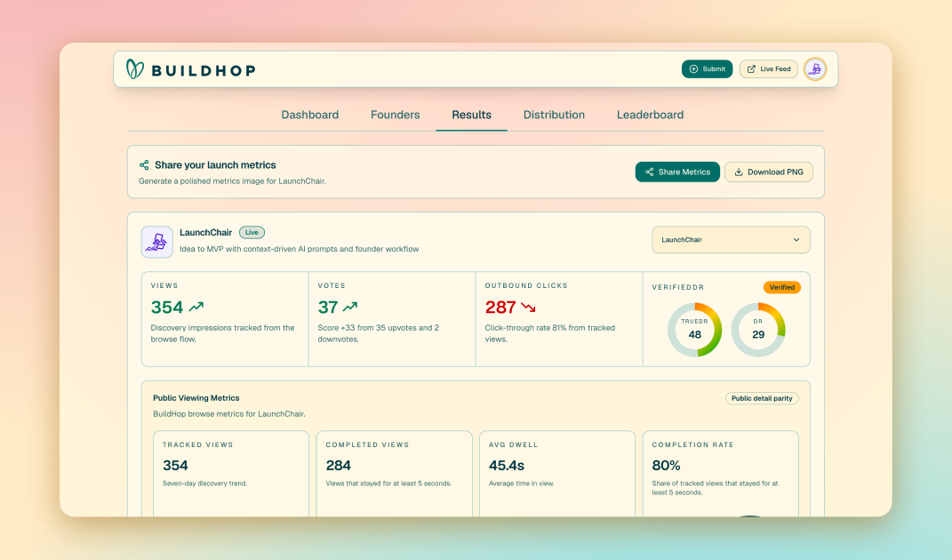Open the Leaderboard tab
This screenshot has width=952, height=560.
(x=651, y=115)
